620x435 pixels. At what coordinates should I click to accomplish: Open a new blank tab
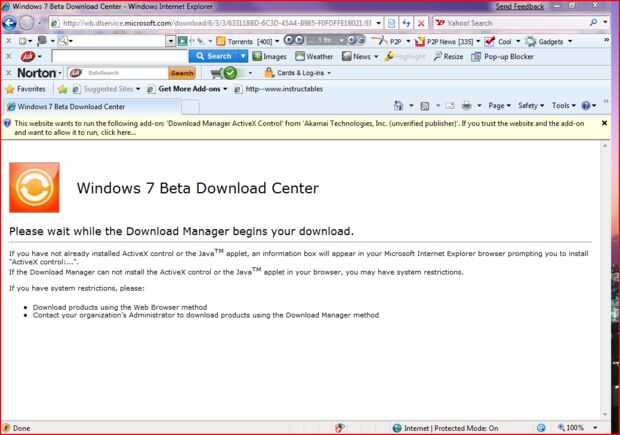tap(190, 107)
